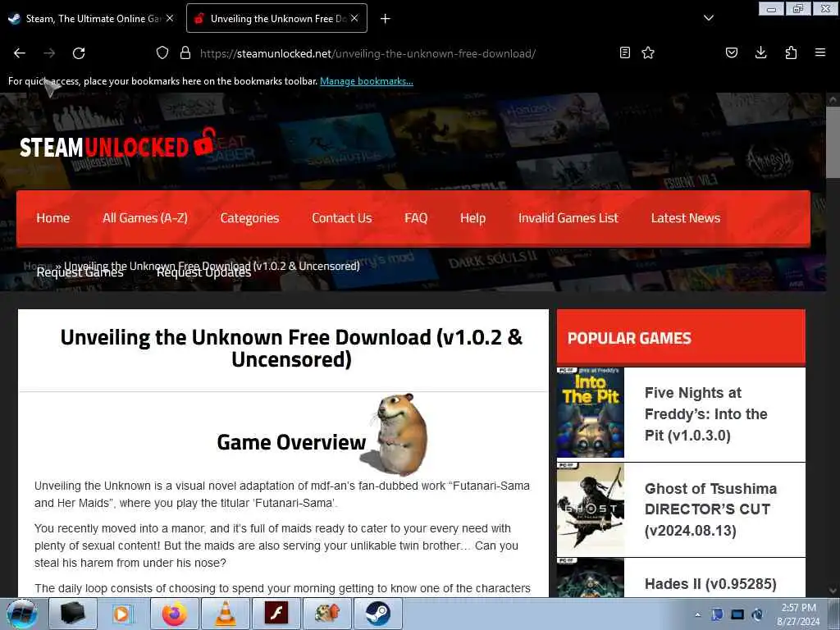Open the tracking protection shield icon
The width and height of the screenshot is (840, 630).
click(162, 53)
